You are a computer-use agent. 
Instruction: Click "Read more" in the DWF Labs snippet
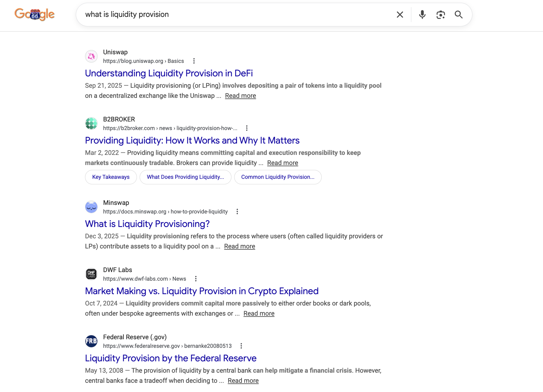pyautogui.click(x=259, y=313)
